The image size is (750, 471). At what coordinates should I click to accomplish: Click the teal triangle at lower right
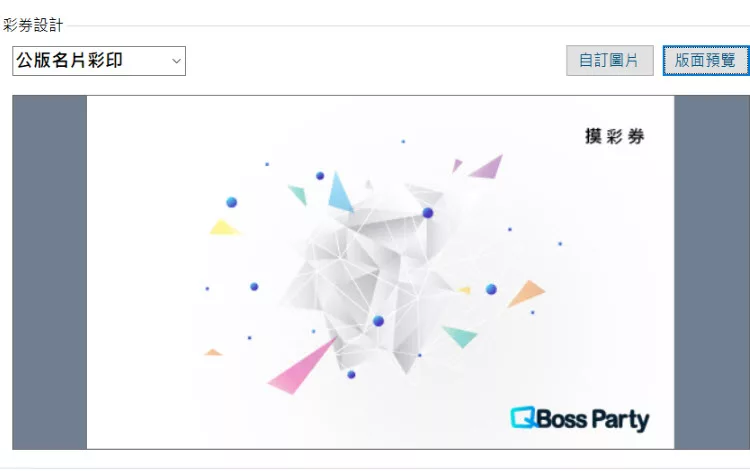pyautogui.click(x=460, y=336)
